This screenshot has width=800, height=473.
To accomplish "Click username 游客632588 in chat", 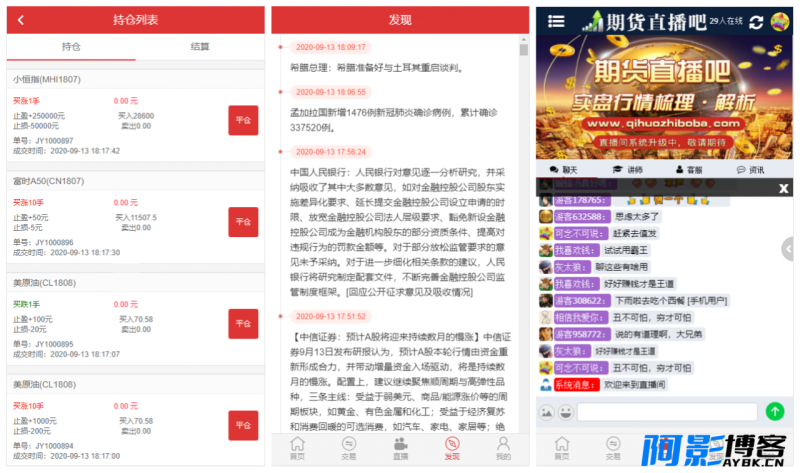I will coord(581,216).
